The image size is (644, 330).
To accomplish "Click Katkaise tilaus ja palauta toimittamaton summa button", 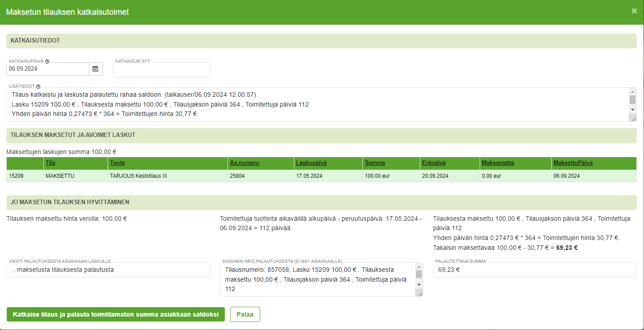I will click(116, 314).
